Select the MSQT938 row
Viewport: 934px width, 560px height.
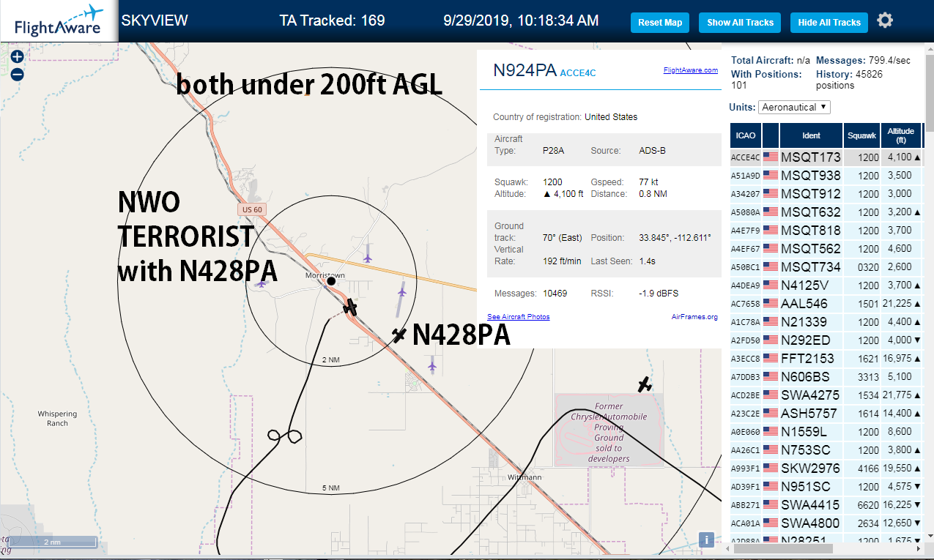(x=826, y=175)
